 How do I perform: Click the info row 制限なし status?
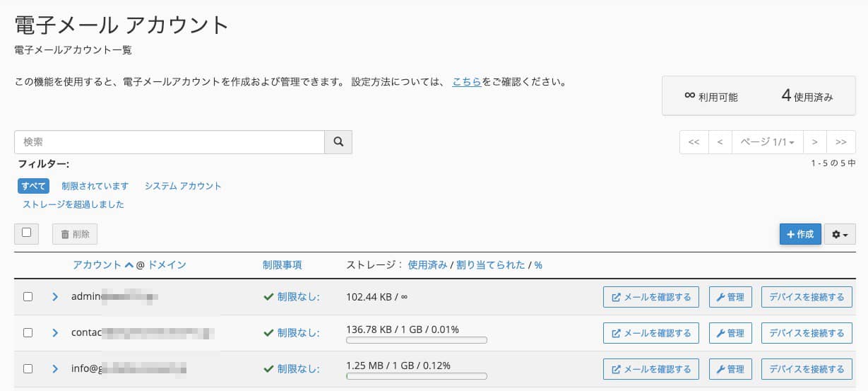pyautogui.click(x=292, y=368)
